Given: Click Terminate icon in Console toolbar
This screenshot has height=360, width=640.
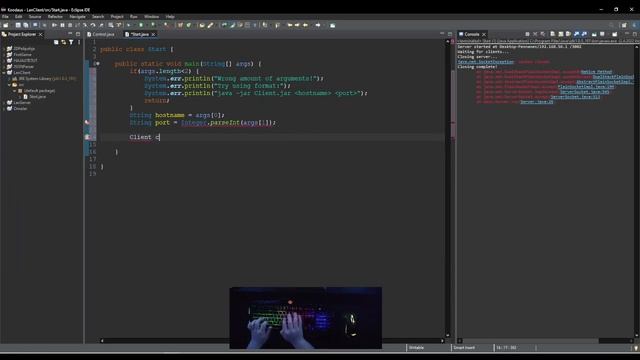Looking at the screenshot, I should coord(527,34).
